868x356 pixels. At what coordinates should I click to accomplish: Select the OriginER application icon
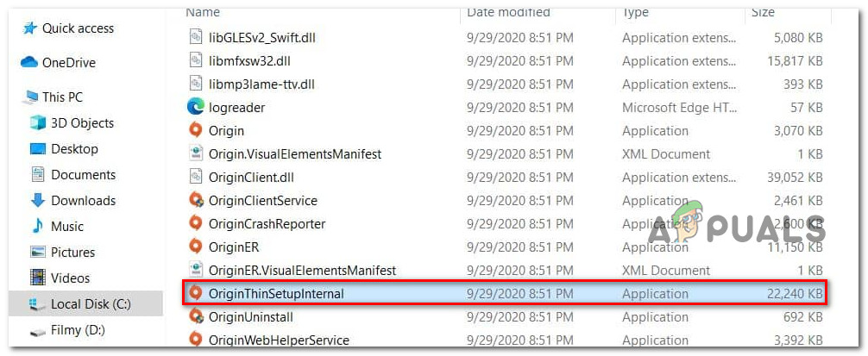(x=195, y=247)
